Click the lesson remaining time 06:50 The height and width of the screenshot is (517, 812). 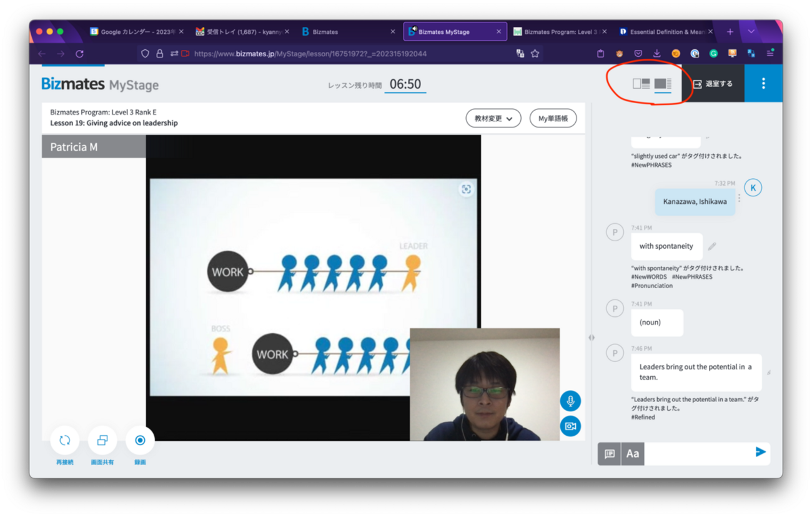point(405,84)
